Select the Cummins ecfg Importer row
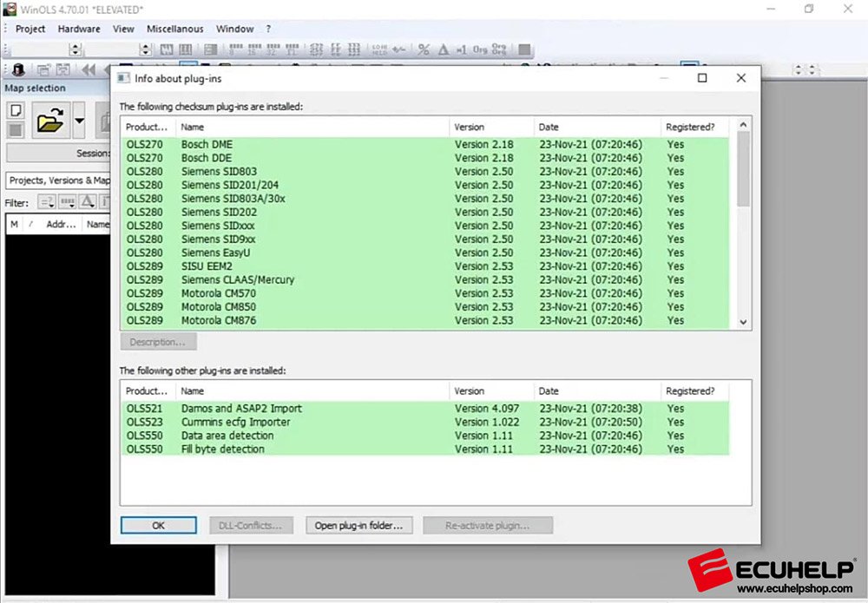 (424, 422)
